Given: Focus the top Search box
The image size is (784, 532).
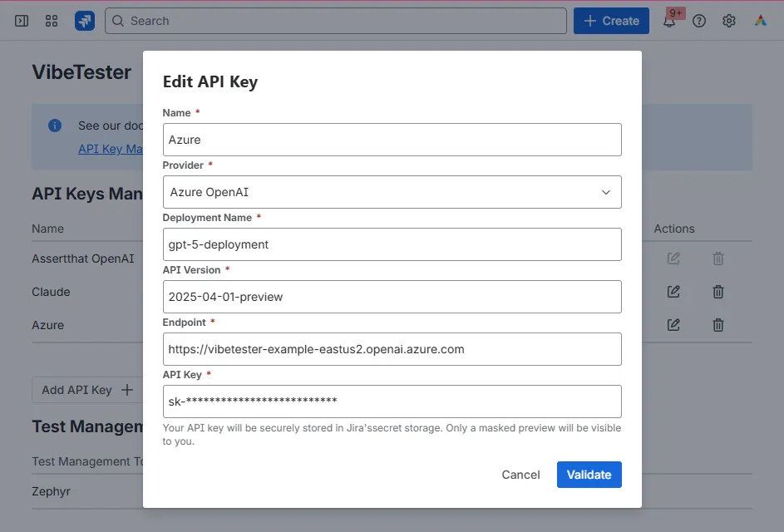Looking at the screenshot, I should [336, 21].
